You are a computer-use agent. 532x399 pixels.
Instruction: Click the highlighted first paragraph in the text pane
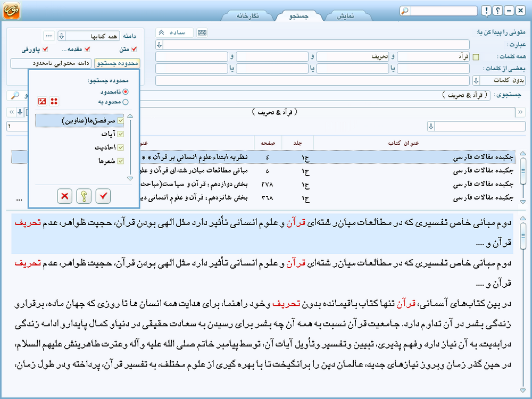tap(262, 234)
